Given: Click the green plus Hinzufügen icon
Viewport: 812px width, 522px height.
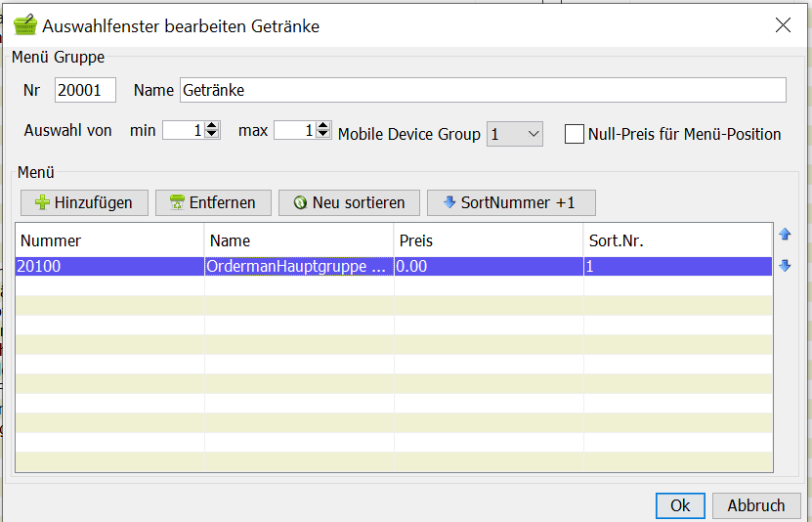Looking at the screenshot, I should pyautogui.click(x=42, y=202).
